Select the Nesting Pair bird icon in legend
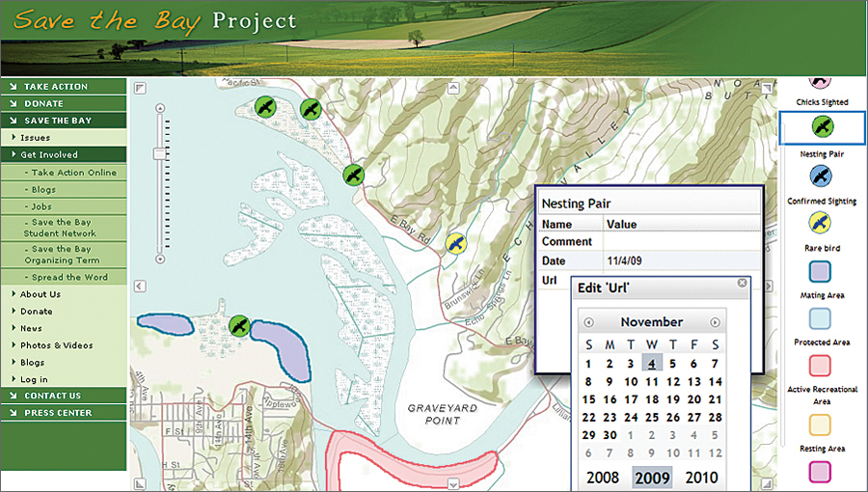The height and width of the screenshot is (492, 868). 823,126
